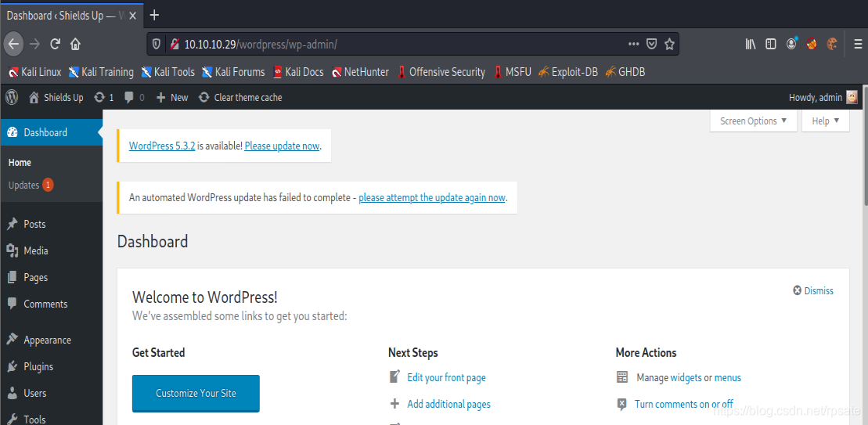
Task: Expand the Screen Options dropdown
Action: pyautogui.click(x=753, y=121)
